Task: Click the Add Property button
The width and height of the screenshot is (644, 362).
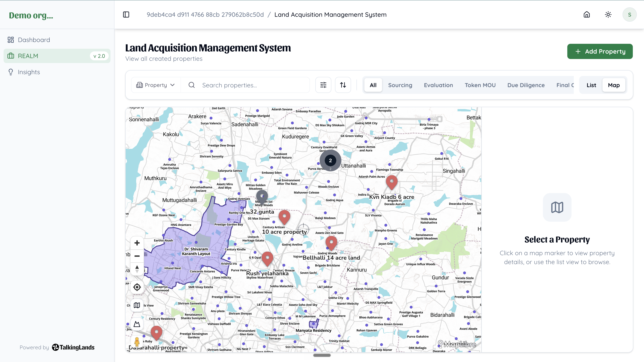Action: 600,51
